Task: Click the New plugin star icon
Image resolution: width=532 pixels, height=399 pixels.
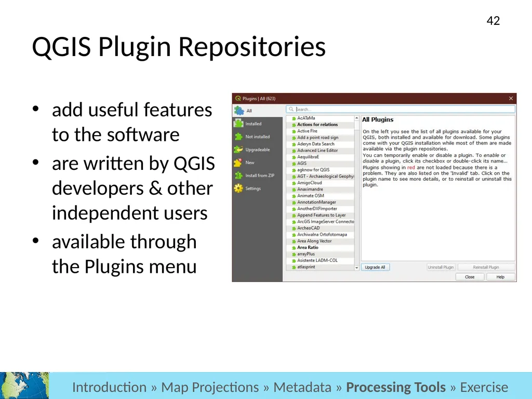Action: pos(238,163)
